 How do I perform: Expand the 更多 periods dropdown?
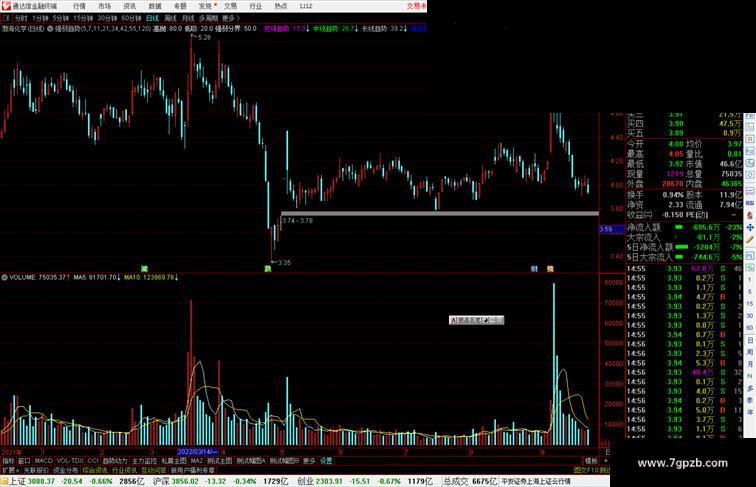[231, 18]
